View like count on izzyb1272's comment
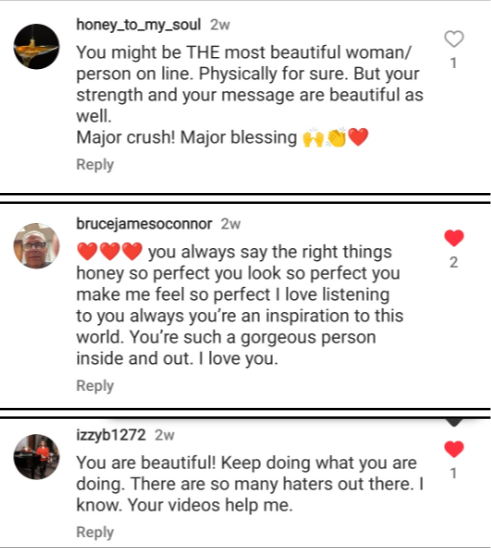The image size is (491, 548). 454,474
